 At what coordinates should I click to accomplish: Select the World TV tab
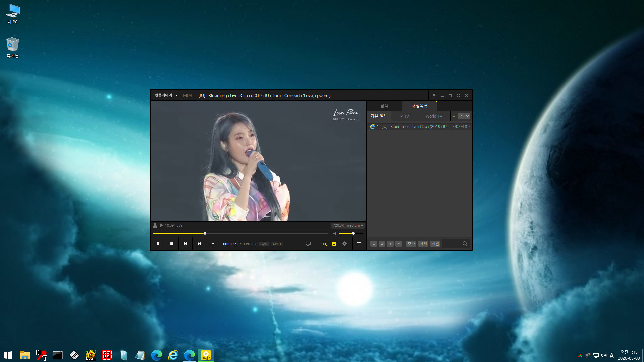(434, 116)
